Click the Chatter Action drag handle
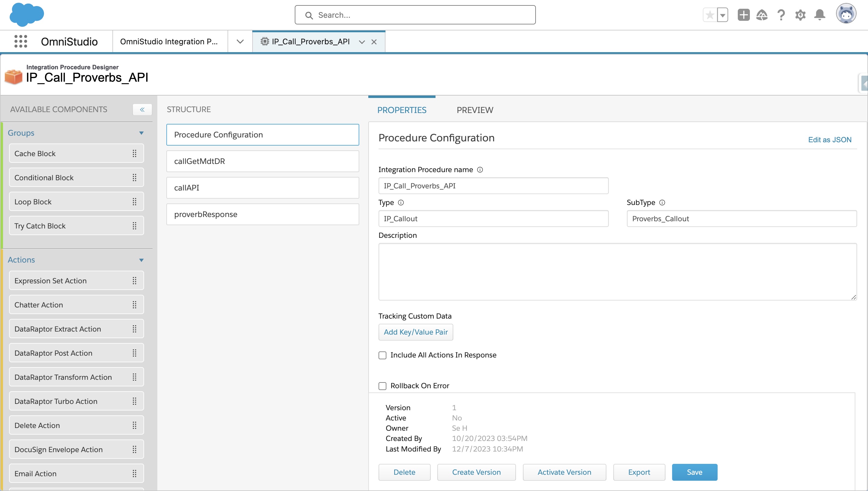 coord(134,305)
